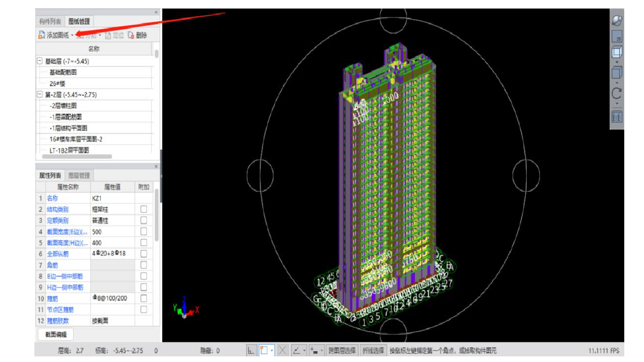Image resolution: width=644 pixels, height=362 pixels.
Task: Click the angle snap icon in the status bar
Action: point(296,351)
